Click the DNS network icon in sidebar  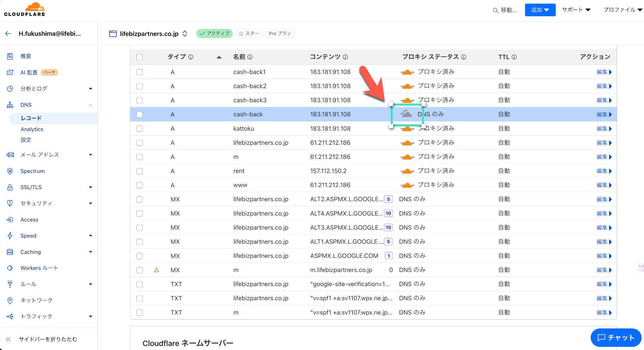pyautogui.click(x=10, y=105)
